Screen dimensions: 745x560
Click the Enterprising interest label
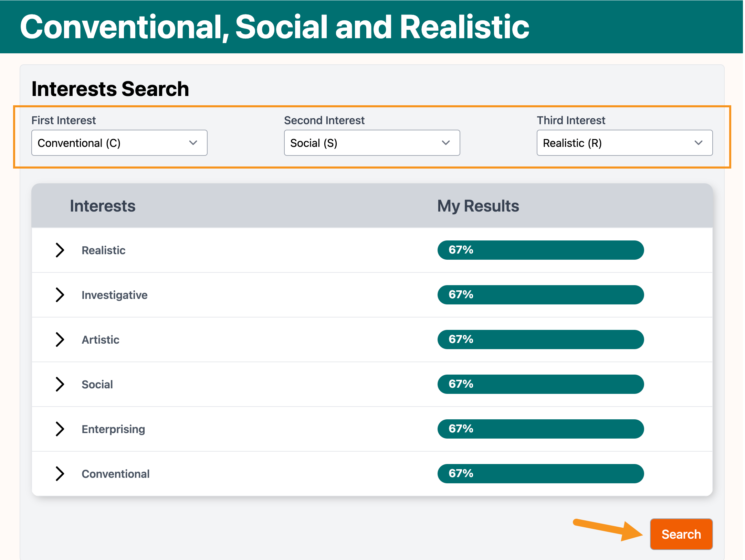click(113, 429)
